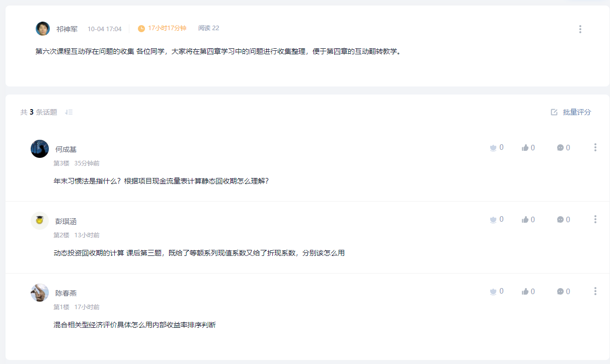The height and width of the screenshot is (364, 610).
Task: Click the 17小时17分钟 duration text
Action: [167, 28]
